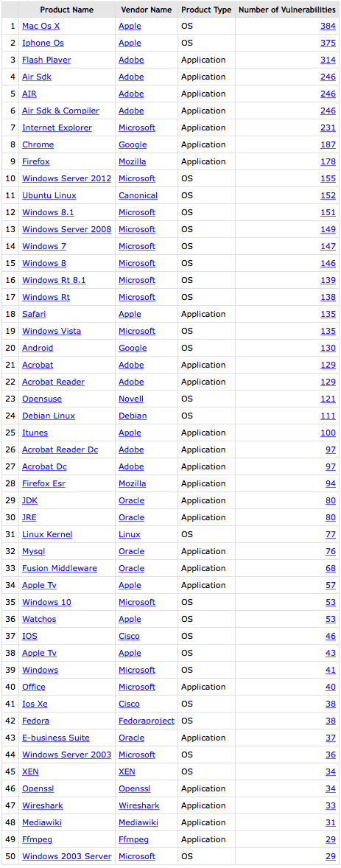The width and height of the screenshot is (341, 868).
Task: Open the Mozilla vendor link for Firefox Esr
Action: pyautogui.click(x=133, y=483)
